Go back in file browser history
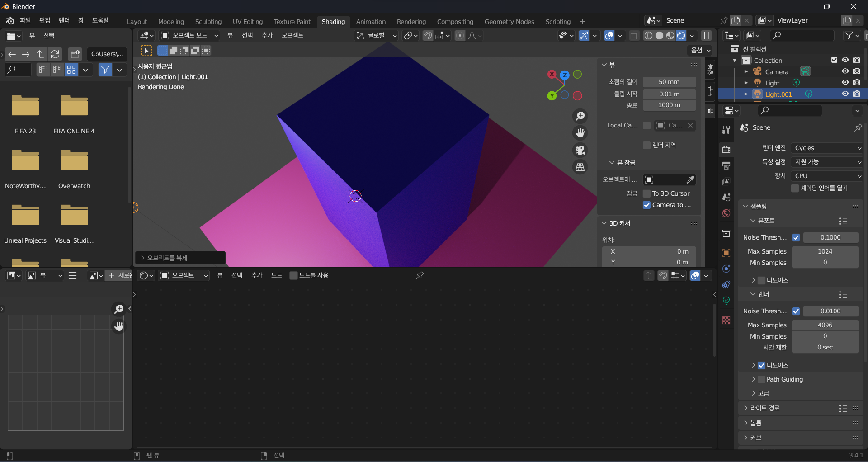 pos(12,54)
